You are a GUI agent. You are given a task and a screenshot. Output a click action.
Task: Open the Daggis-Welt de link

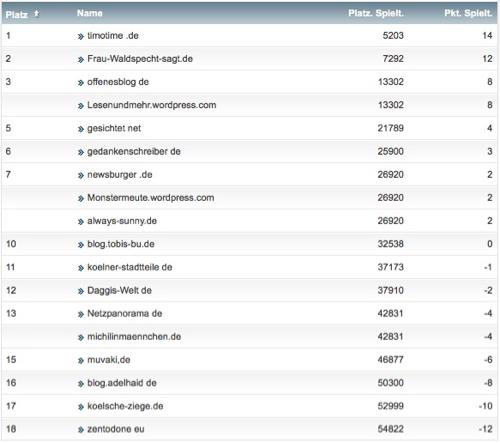coord(119,290)
